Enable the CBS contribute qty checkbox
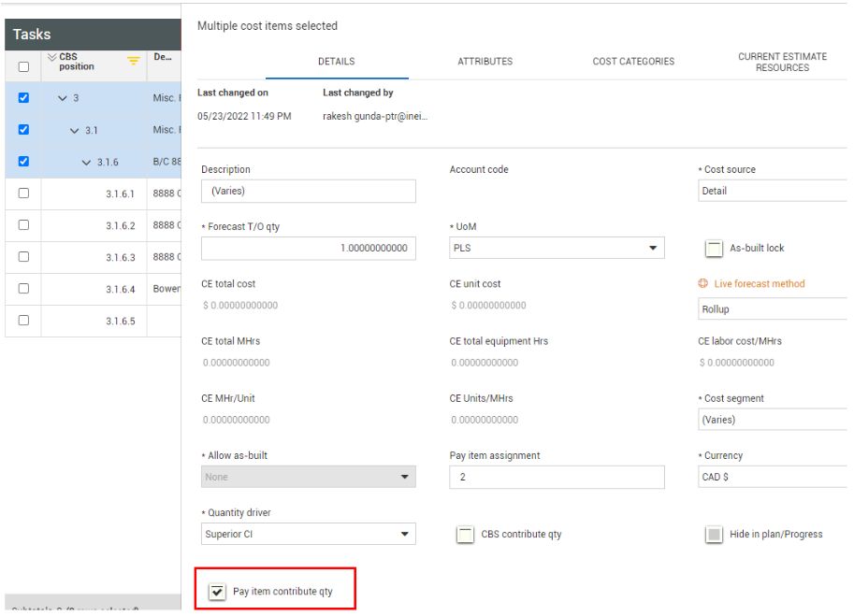Screen dimensions: 854x616 click(x=465, y=535)
